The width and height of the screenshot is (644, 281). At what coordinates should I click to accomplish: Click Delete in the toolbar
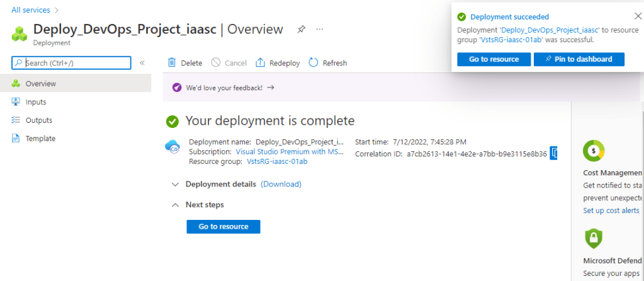tap(184, 63)
